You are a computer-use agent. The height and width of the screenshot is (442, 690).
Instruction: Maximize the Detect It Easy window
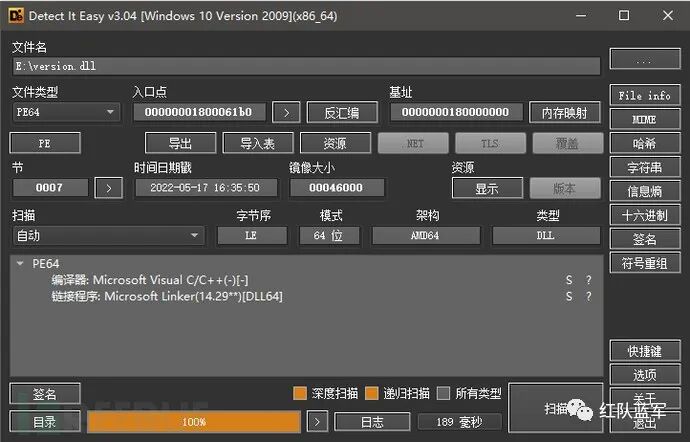(624, 16)
